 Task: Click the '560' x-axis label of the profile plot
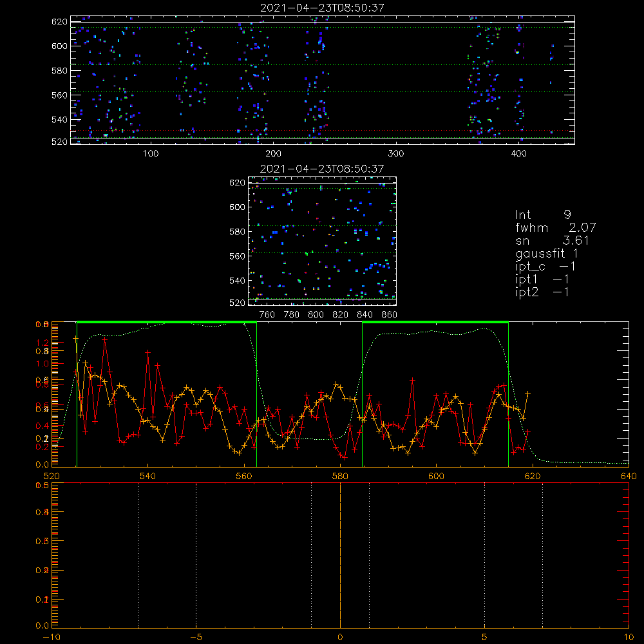click(244, 476)
